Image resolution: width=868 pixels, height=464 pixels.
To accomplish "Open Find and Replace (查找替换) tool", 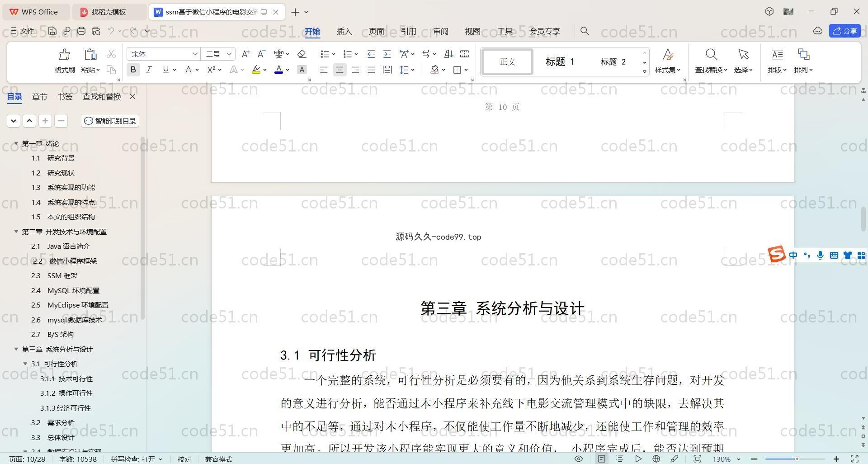I will pos(711,61).
